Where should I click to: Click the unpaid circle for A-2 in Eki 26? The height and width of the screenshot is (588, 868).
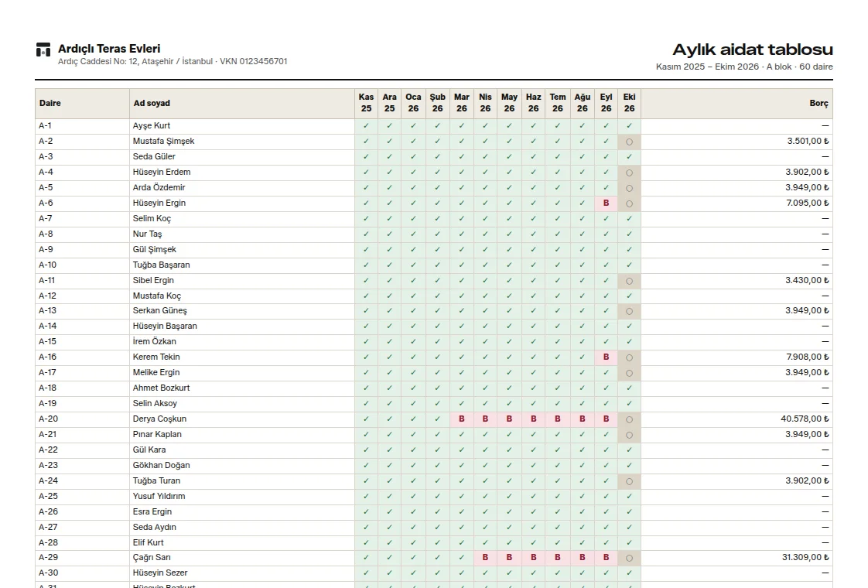point(630,142)
